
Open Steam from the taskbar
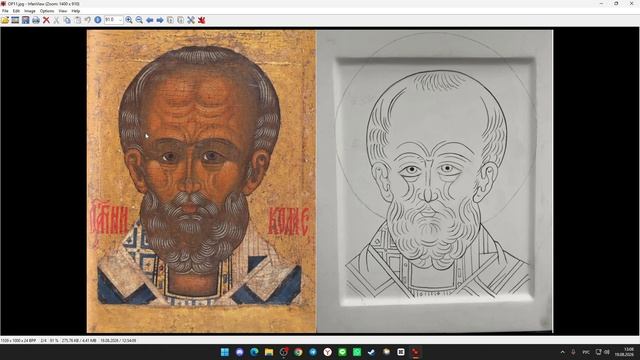tap(371, 352)
